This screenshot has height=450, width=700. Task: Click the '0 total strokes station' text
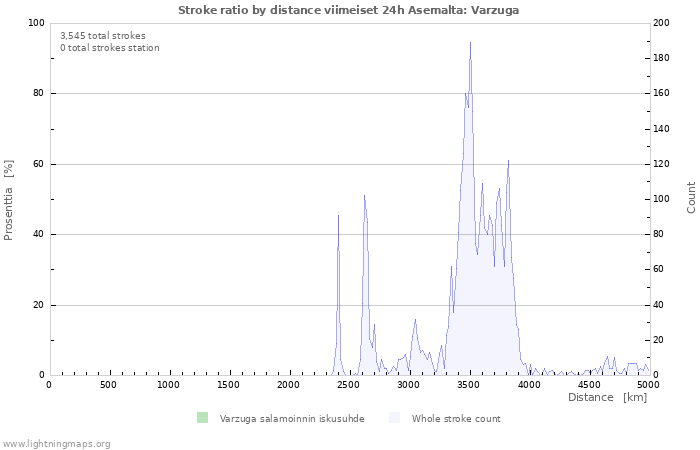(x=109, y=47)
